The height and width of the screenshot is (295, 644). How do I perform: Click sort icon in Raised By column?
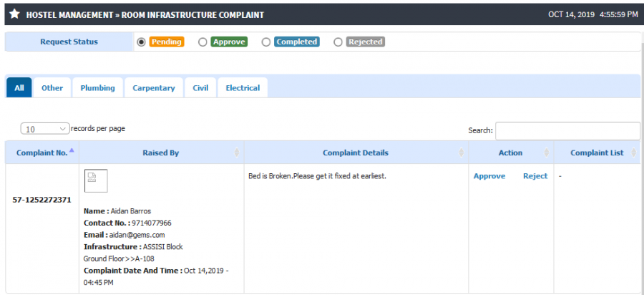[237, 153]
